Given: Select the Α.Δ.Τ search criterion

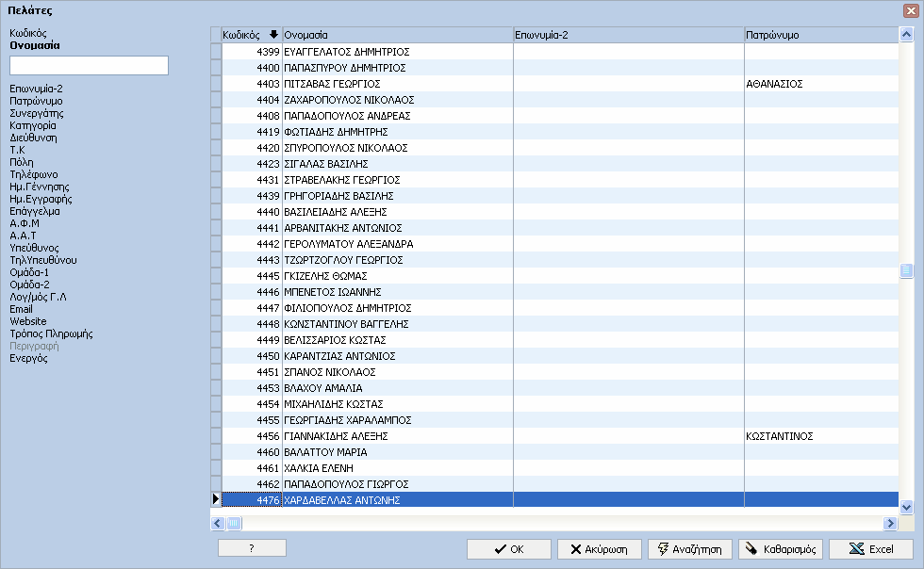Looking at the screenshot, I should (x=23, y=236).
